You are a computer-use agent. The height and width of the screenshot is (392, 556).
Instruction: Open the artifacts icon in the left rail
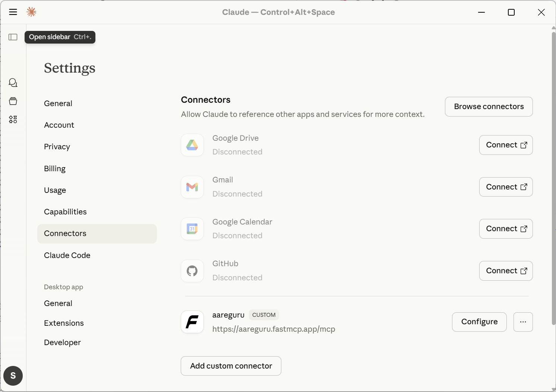(x=13, y=119)
